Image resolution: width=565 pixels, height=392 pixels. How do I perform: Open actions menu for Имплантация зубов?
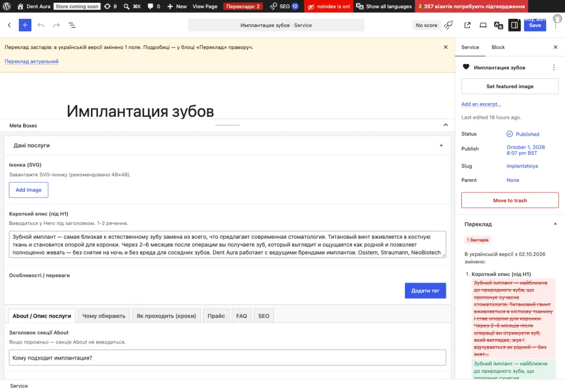pos(554,67)
